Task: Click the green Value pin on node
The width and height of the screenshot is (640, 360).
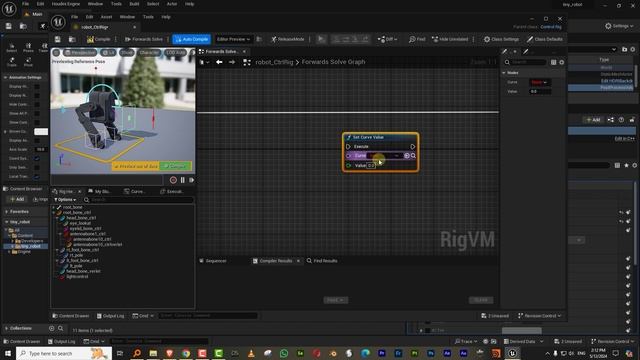Action: point(348,165)
